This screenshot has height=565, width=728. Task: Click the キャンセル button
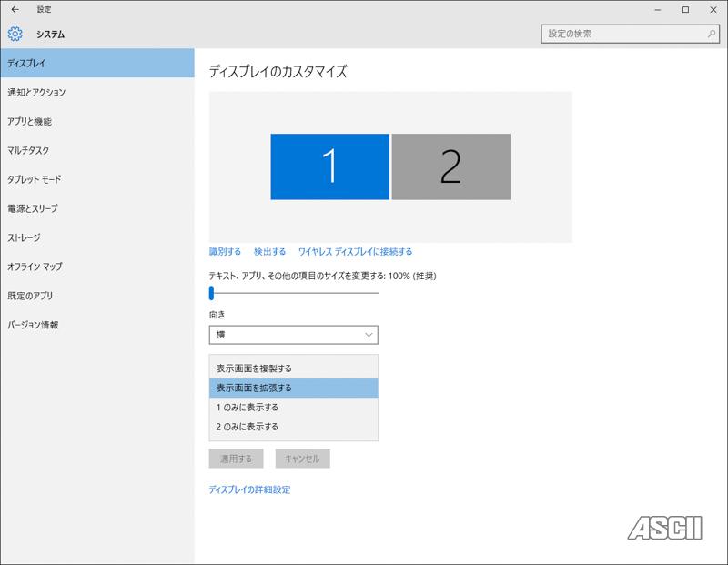pyautogui.click(x=302, y=459)
